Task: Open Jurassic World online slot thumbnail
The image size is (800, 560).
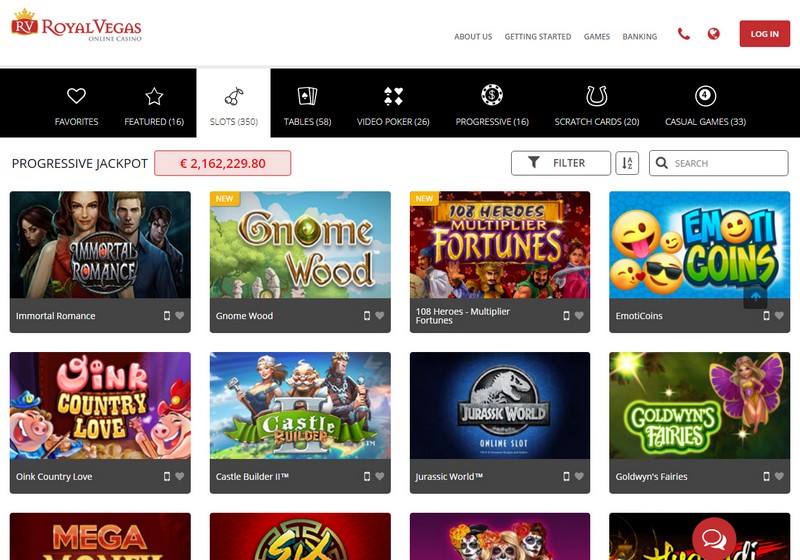Action: pyautogui.click(x=499, y=405)
